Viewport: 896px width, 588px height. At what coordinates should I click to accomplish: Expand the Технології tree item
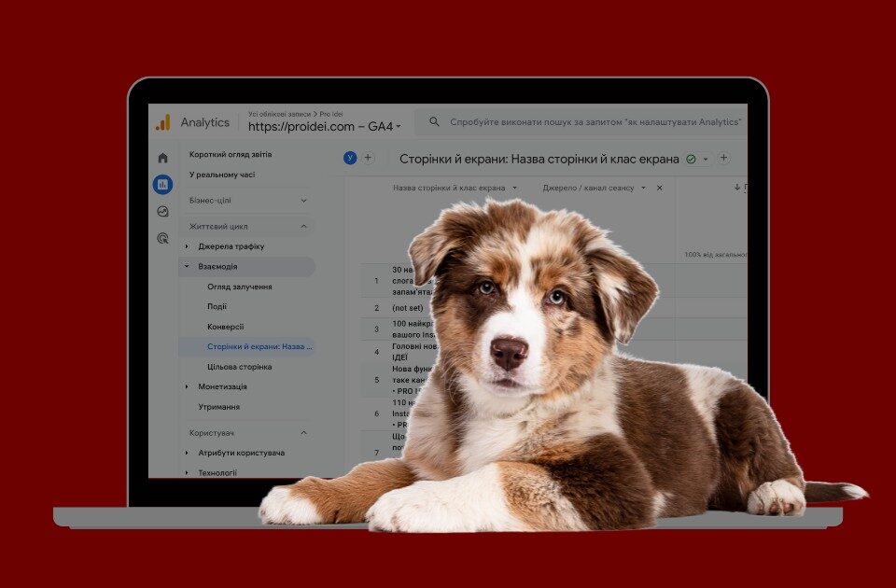[x=187, y=473]
